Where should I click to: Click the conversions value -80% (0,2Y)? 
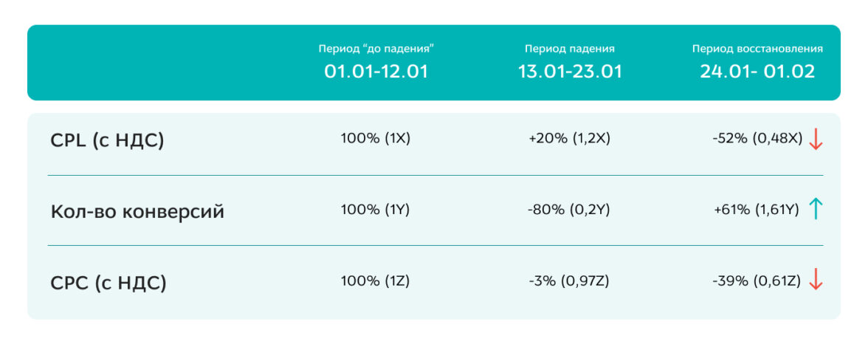[570, 210]
